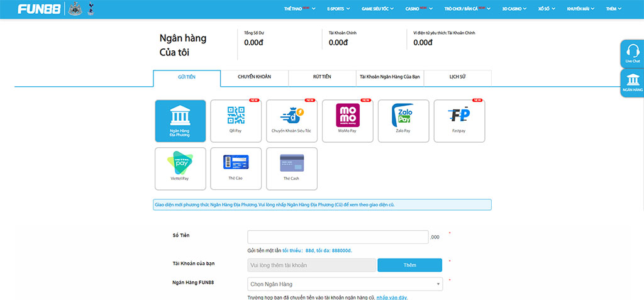The height and width of the screenshot is (300, 644).
Task: Open the Rút Tiền tab
Action: point(322,77)
